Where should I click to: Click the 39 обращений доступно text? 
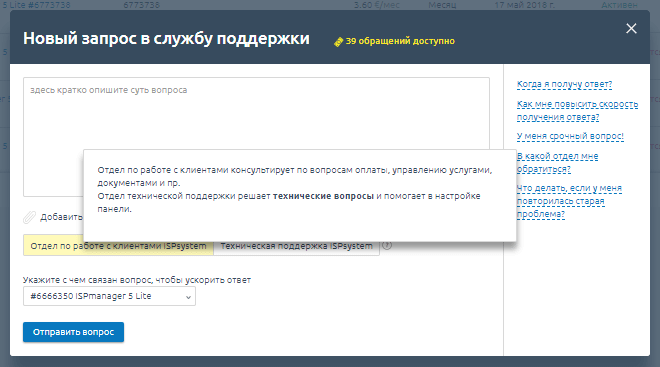400,41
